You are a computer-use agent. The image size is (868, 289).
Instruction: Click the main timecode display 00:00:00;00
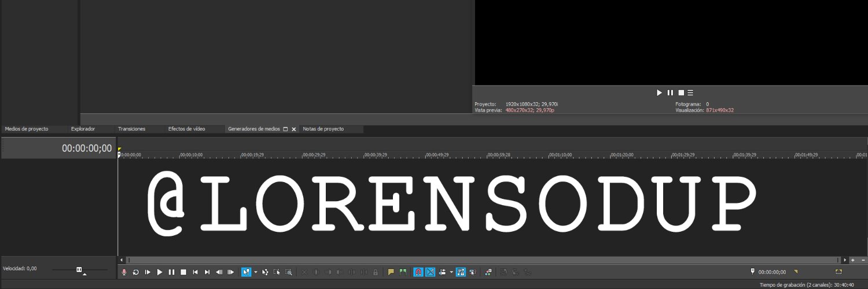[87, 149]
